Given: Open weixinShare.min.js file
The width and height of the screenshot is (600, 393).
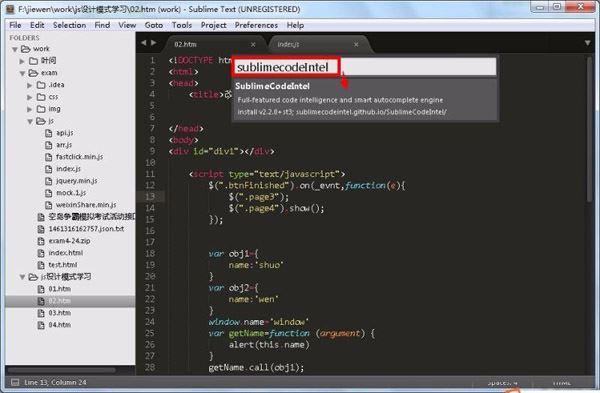Looking at the screenshot, I should [86, 205].
